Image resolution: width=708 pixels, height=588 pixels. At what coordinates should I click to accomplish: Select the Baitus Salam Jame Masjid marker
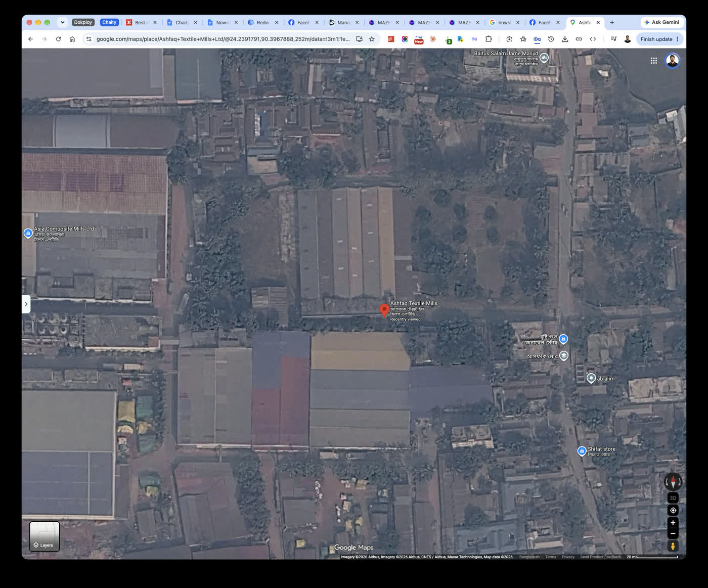(x=544, y=58)
